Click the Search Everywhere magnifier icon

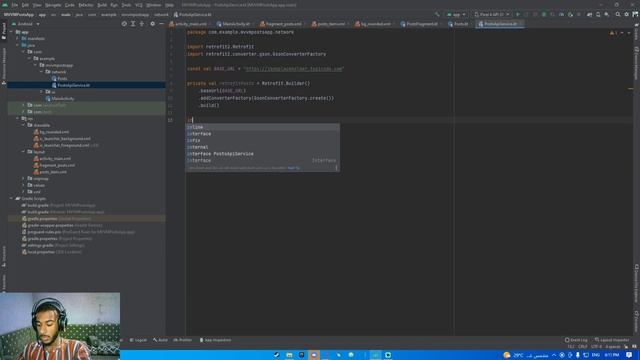click(618, 14)
